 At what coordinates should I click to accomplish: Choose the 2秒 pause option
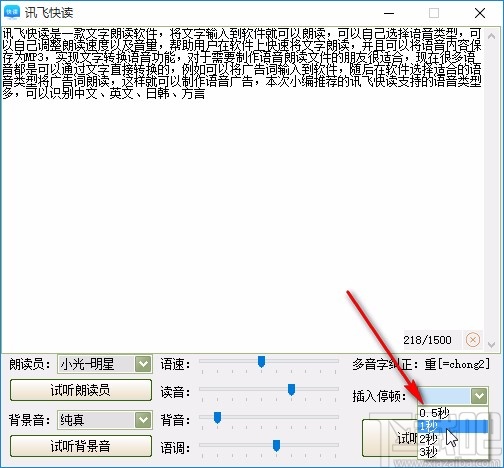[452, 439]
